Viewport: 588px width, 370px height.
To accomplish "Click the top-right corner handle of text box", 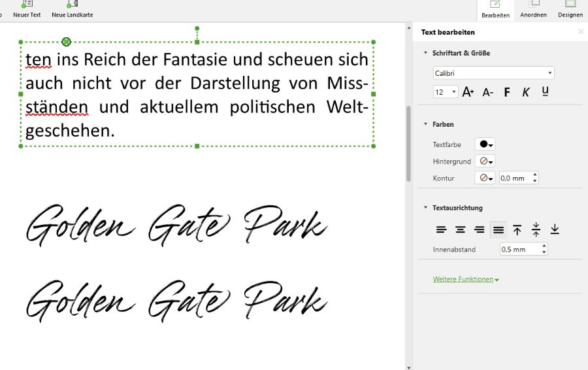I will pyautogui.click(x=374, y=42).
